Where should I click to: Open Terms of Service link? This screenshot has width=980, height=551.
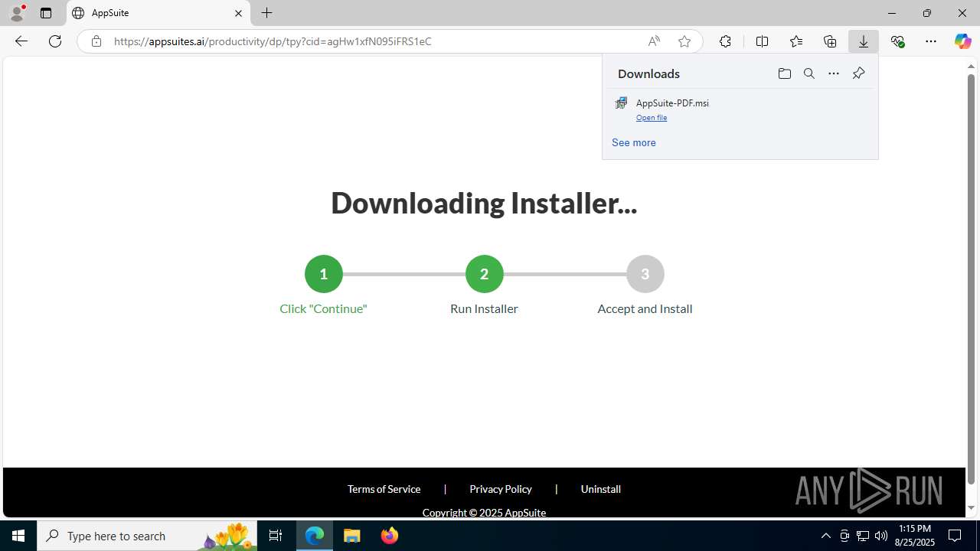coord(384,489)
